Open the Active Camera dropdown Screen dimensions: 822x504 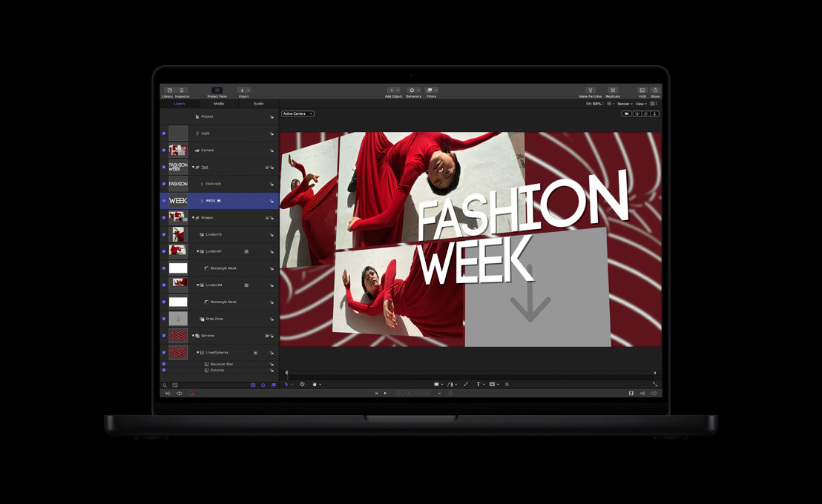click(x=297, y=113)
